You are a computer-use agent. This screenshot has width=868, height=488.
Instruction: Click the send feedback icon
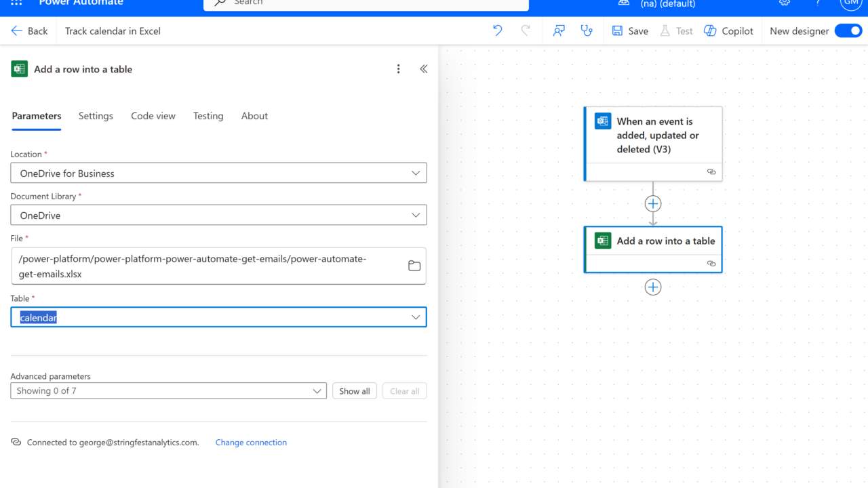(559, 30)
